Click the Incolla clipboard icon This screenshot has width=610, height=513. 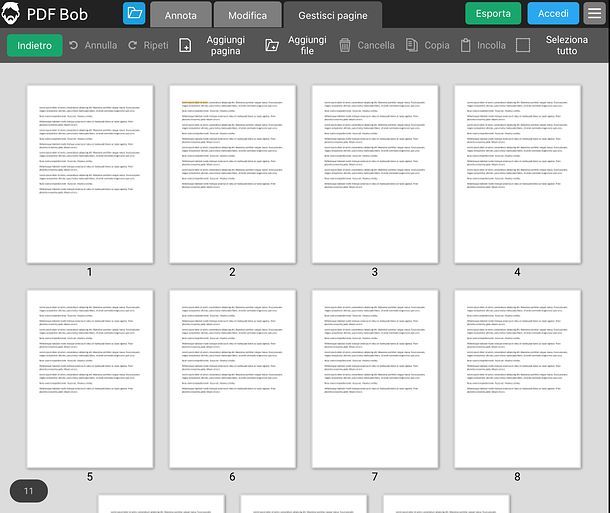pyautogui.click(x=465, y=45)
